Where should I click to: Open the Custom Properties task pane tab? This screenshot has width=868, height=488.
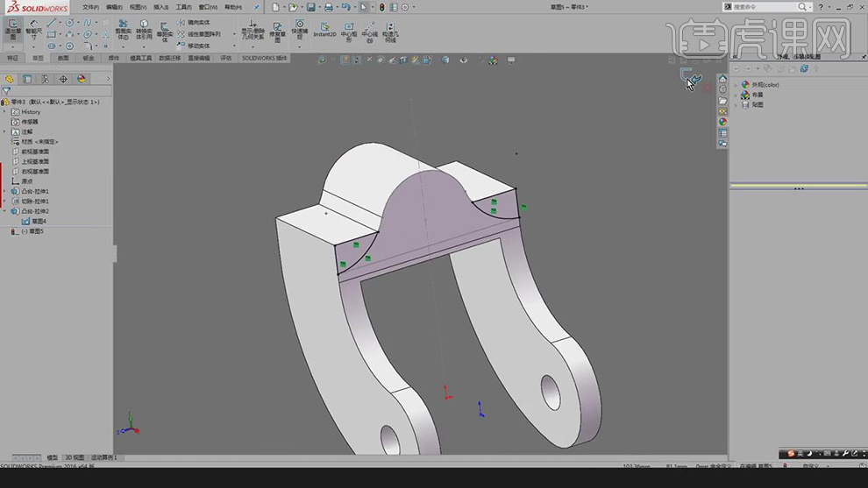pyautogui.click(x=723, y=133)
